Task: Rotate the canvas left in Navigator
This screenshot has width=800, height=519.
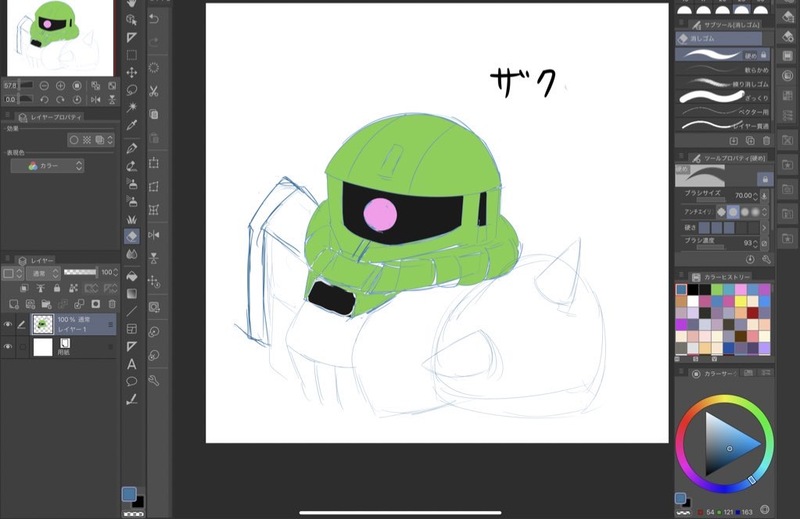Action: pyautogui.click(x=44, y=100)
